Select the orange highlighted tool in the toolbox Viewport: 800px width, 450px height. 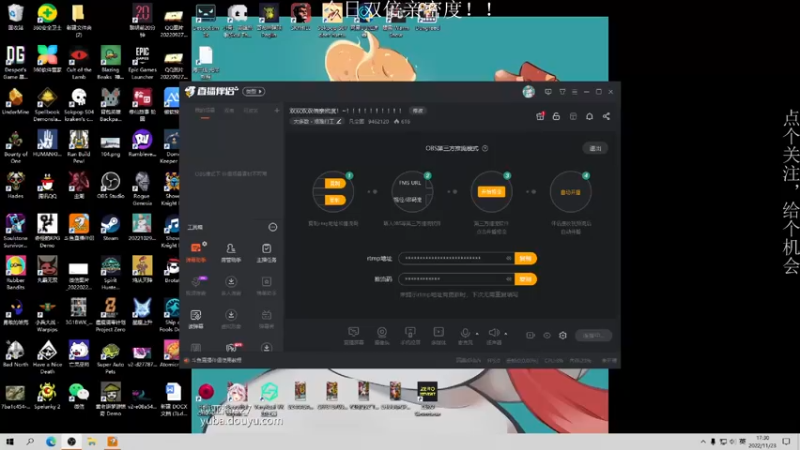(x=196, y=252)
